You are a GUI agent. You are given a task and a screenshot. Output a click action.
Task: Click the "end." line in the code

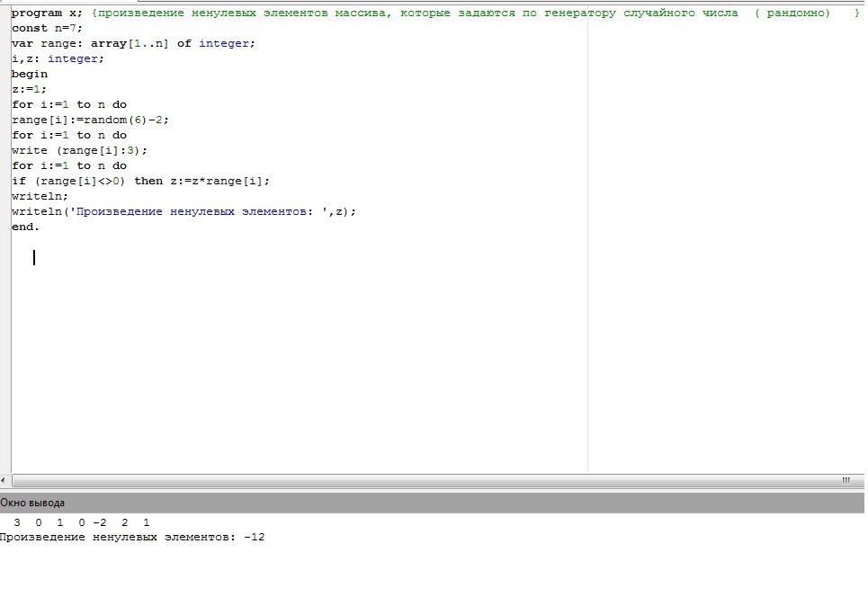tap(26, 227)
